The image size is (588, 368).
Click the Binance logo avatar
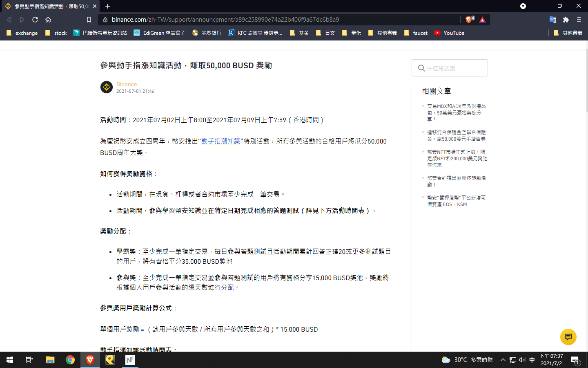point(107,87)
